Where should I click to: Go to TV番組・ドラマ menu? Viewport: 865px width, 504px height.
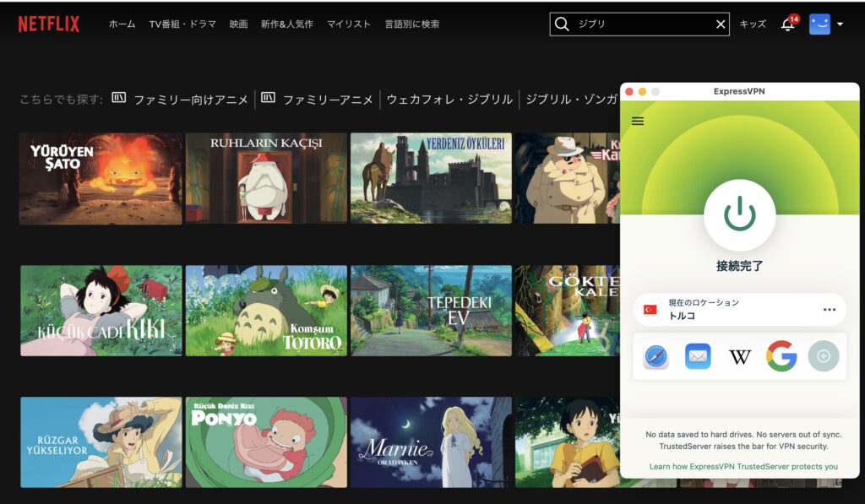tap(182, 24)
